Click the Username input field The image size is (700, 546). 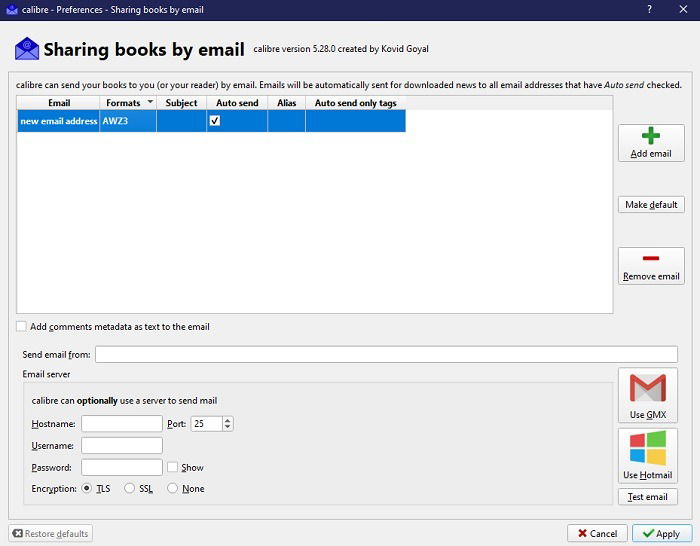pyautogui.click(x=122, y=446)
